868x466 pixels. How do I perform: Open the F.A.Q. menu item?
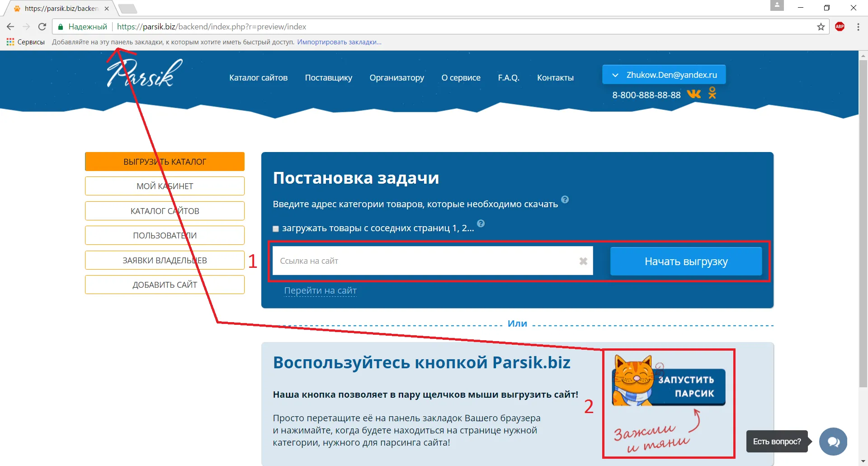[x=509, y=78]
